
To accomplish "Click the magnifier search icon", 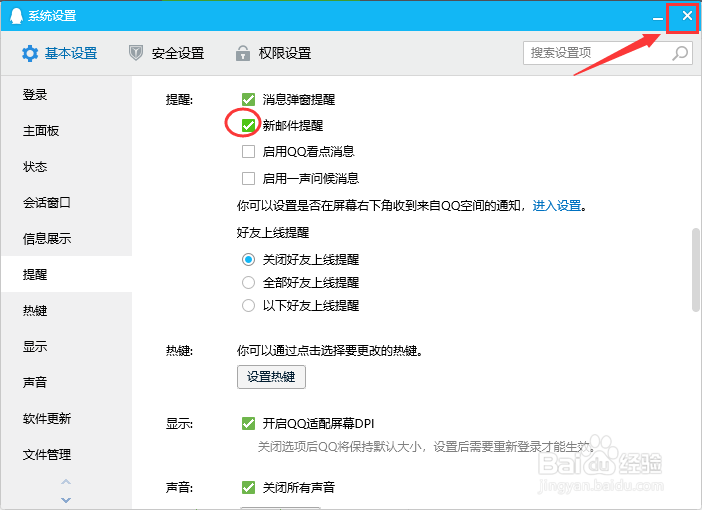I will 680,53.
